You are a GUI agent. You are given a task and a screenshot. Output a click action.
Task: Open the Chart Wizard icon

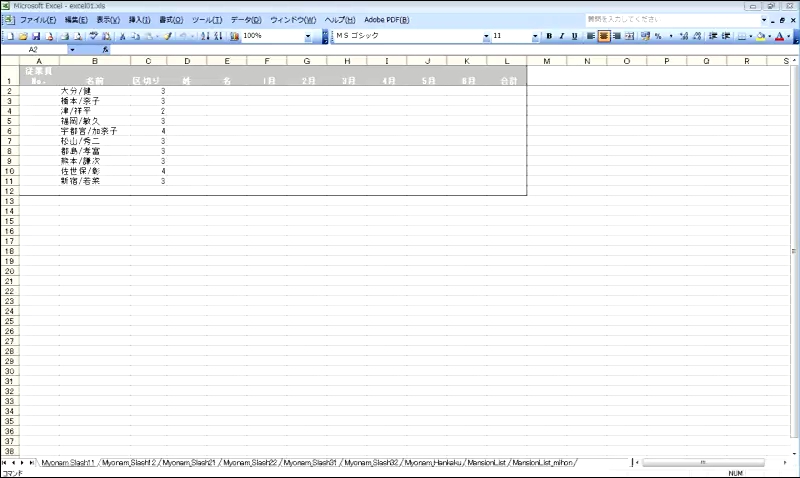point(234,36)
